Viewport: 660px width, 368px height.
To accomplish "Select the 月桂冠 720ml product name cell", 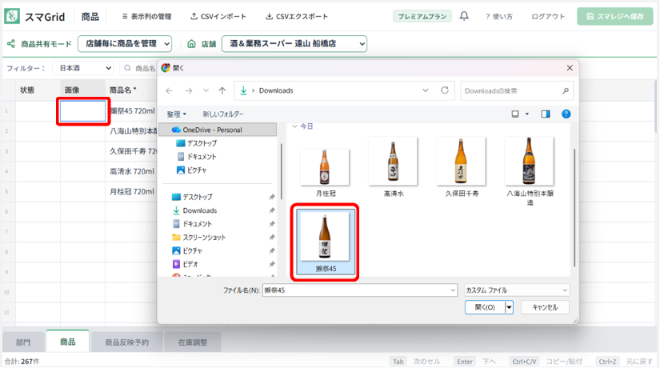I will (132, 192).
